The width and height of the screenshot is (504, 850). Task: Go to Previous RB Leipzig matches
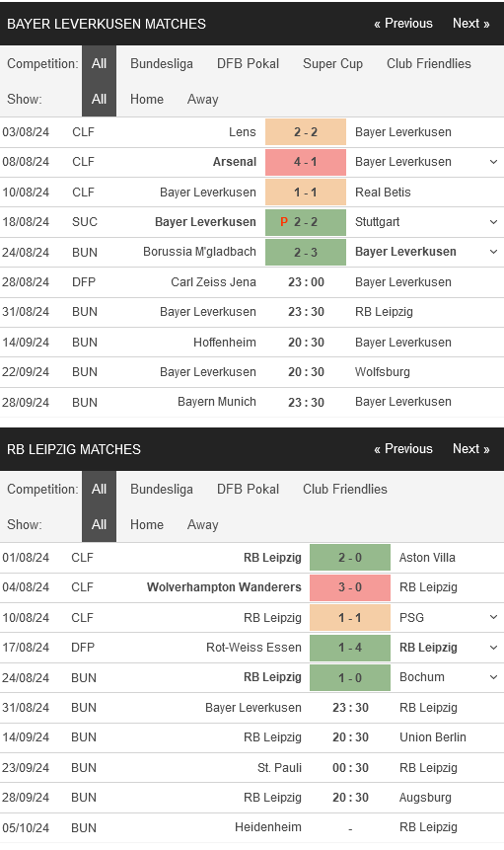403,449
